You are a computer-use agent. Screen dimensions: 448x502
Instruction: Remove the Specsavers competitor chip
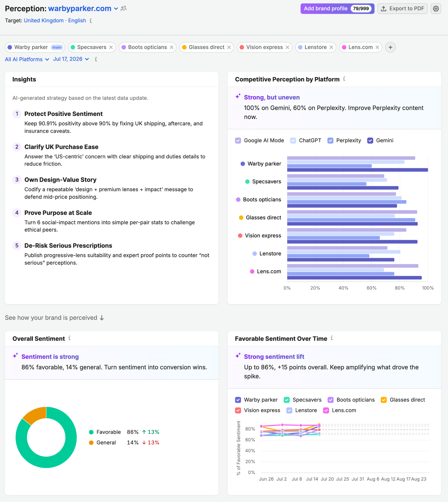pos(111,47)
